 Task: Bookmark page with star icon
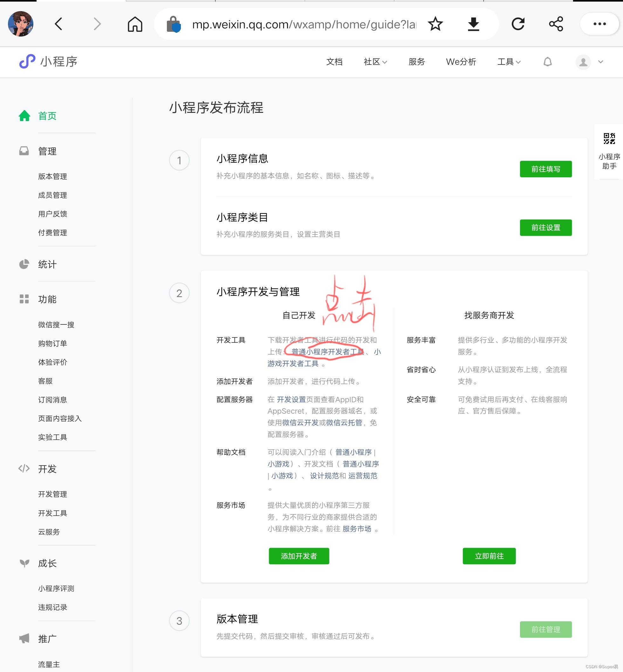(x=435, y=24)
